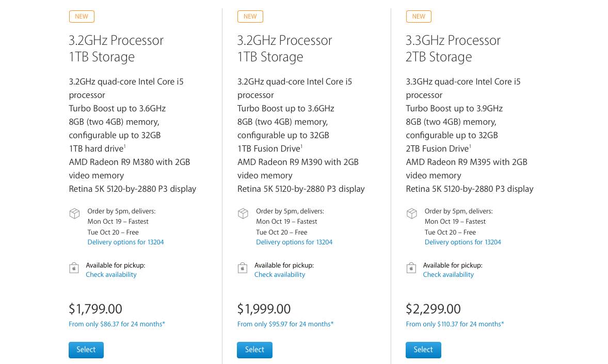
Task: Click NEW badge above 3.3GHz 2TB model
Action: click(x=419, y=16)
